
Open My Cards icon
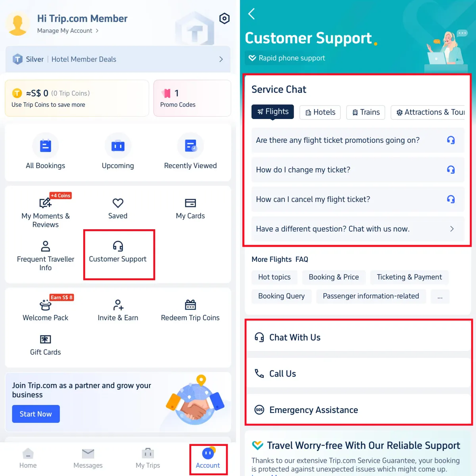tap(190, 203)
